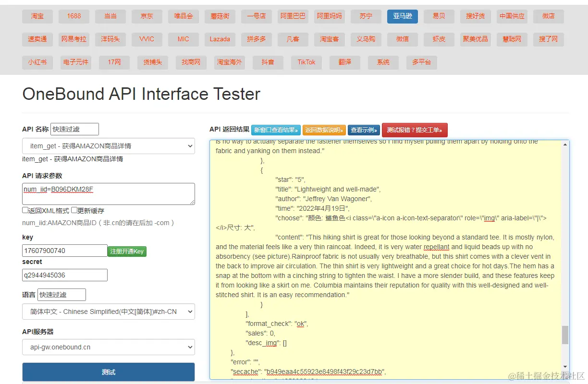Screen dimensions: 588x384
Task: Toggle the 更新缓存 checkbox
Action: (x=74, y=210)
